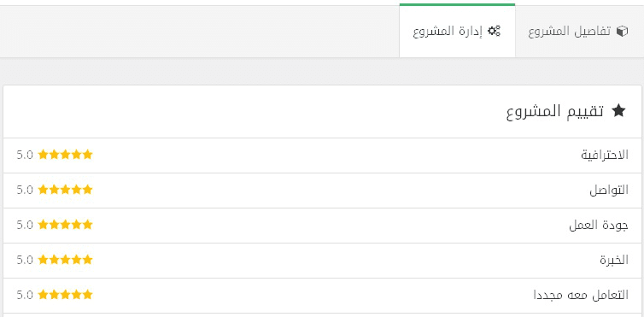Click the تقييم المشروع heading text
Image resolution: width=644 pixels, height=317 pixels.
pyautogui.click(x=555, y=111)
